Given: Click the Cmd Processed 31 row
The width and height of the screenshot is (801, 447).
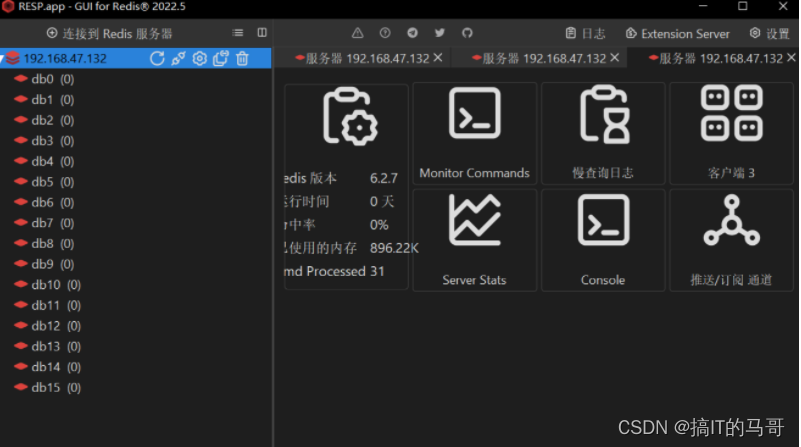Looking at the screenshot, I should point(334,271).
